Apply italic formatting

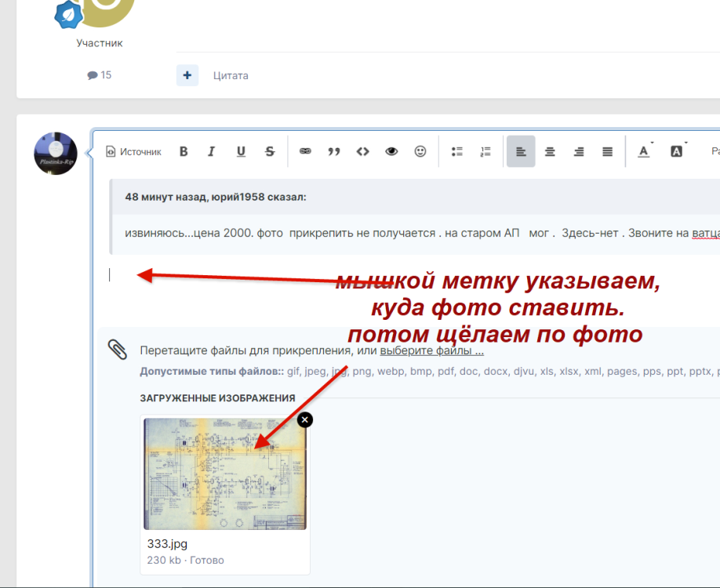(x=211, y=152)
